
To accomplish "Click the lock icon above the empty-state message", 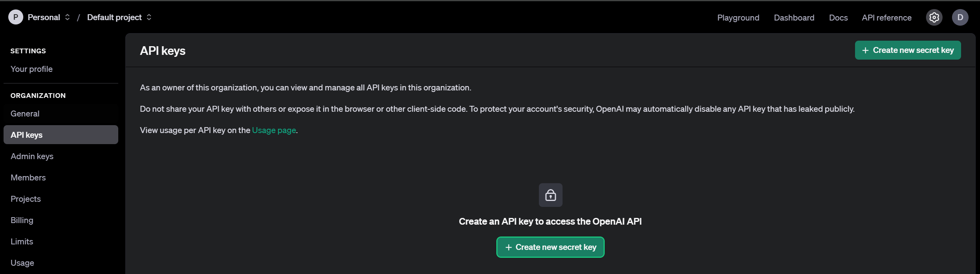I will point(550,195).
